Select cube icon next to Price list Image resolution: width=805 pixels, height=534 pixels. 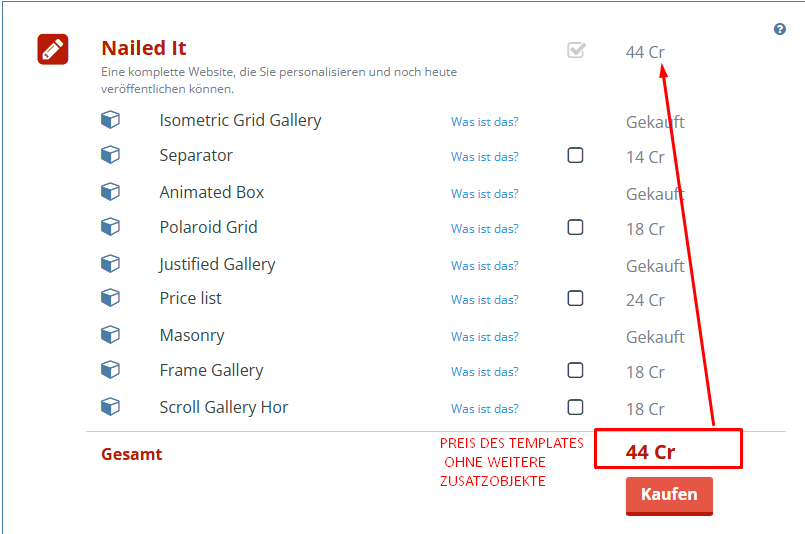[x=110, y=298]
